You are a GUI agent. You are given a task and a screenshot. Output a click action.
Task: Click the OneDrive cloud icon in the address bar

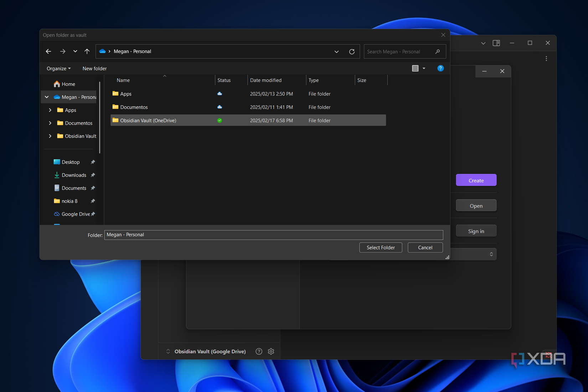point(102,51)
